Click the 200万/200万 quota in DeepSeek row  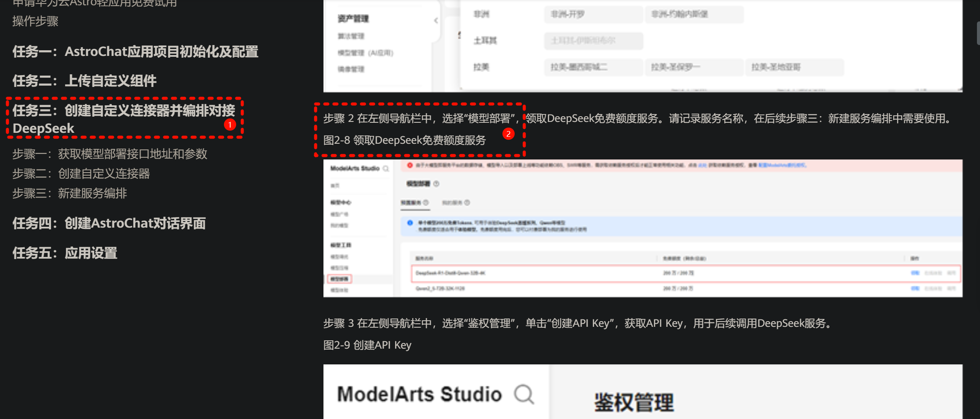pyautogui.click(x=678, y=273)
